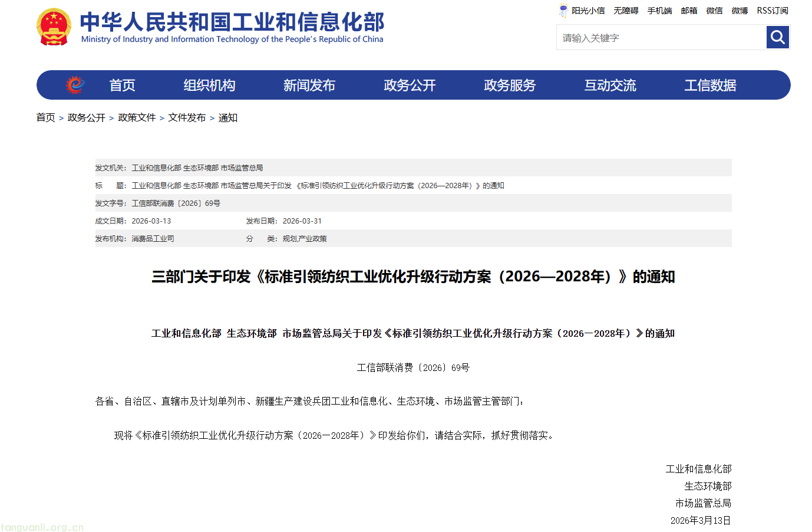812x532 pixels.
Task: Open the 工信数据 navigation item
Action: (710, 86)
